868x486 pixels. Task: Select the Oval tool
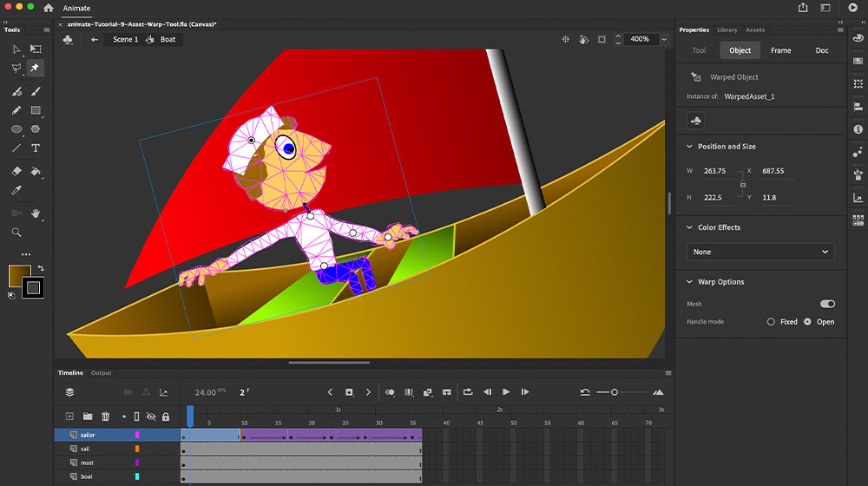click(x=16, y=129)
